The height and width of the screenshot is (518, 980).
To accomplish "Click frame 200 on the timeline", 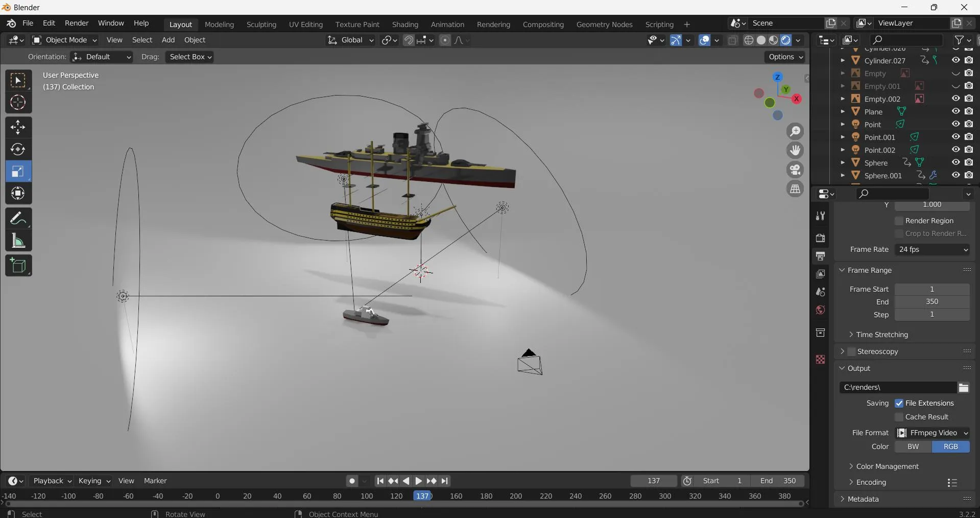I will (516, 496).
